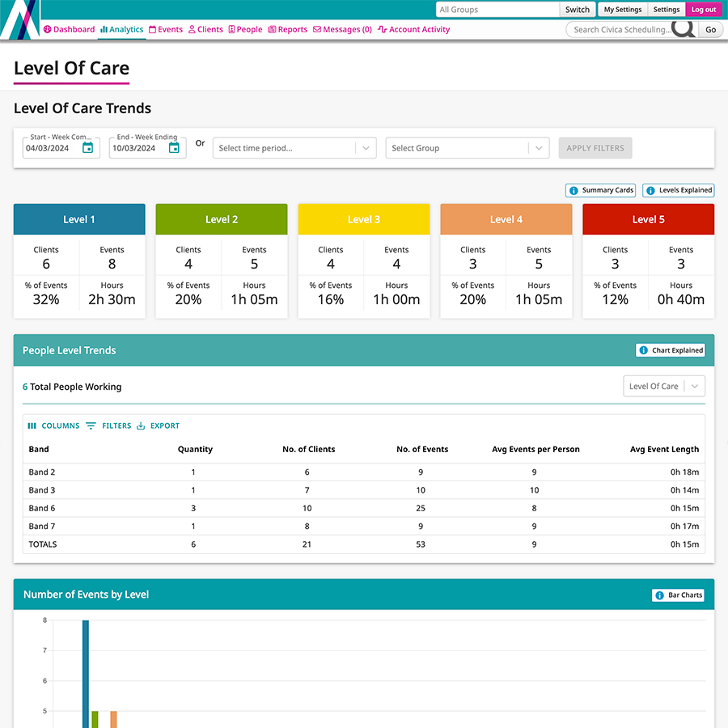728x728 pixels.
Task: Expand the Select Group dropdown
Action: coord(468,148)
